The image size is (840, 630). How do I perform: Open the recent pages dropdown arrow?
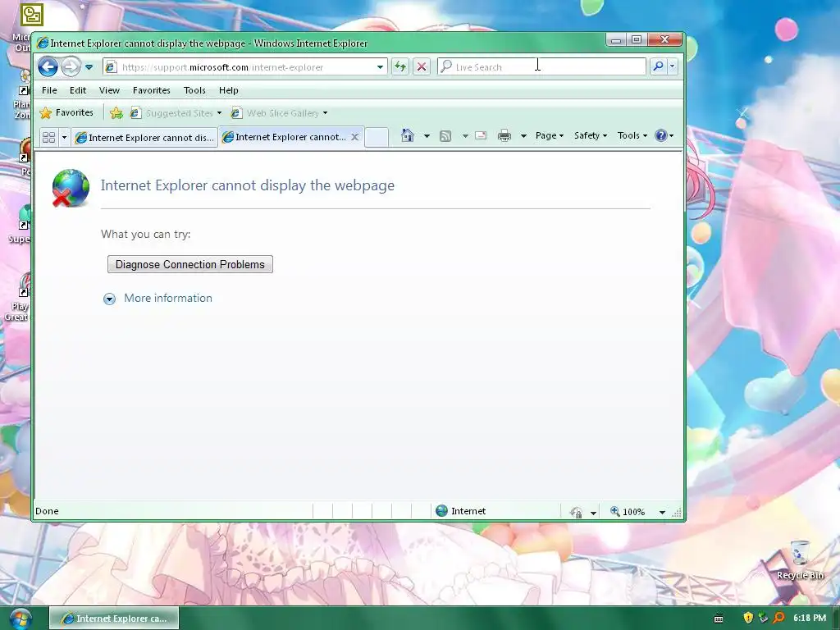[89, 67]
